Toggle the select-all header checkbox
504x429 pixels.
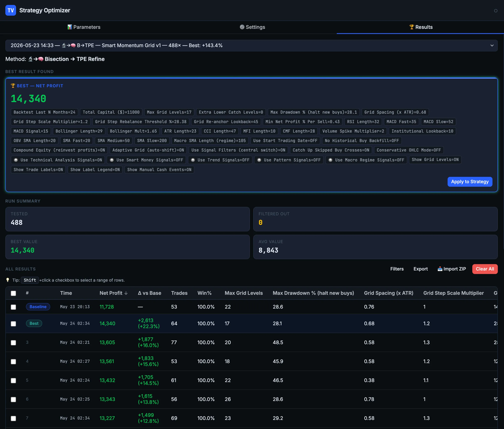[13, 293]
